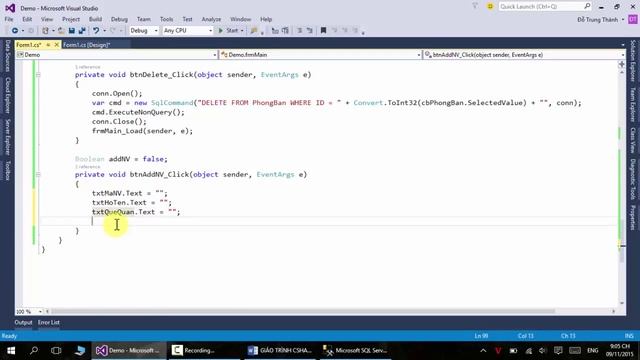Viewport: 640px width, 360px height.
Task: Click the Quick Launch search magnifier
Action: (x=587, y=6)
